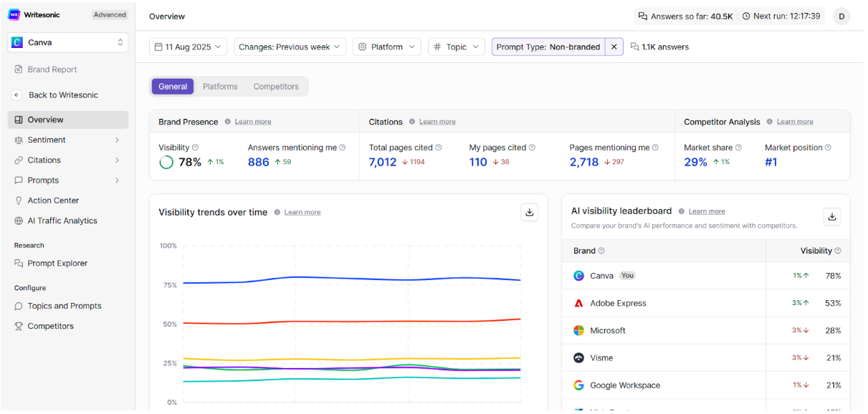Screen dimensions: 868x414
Task: Click the Prompt Type: Non-branded filter
Action: [548, 47]
